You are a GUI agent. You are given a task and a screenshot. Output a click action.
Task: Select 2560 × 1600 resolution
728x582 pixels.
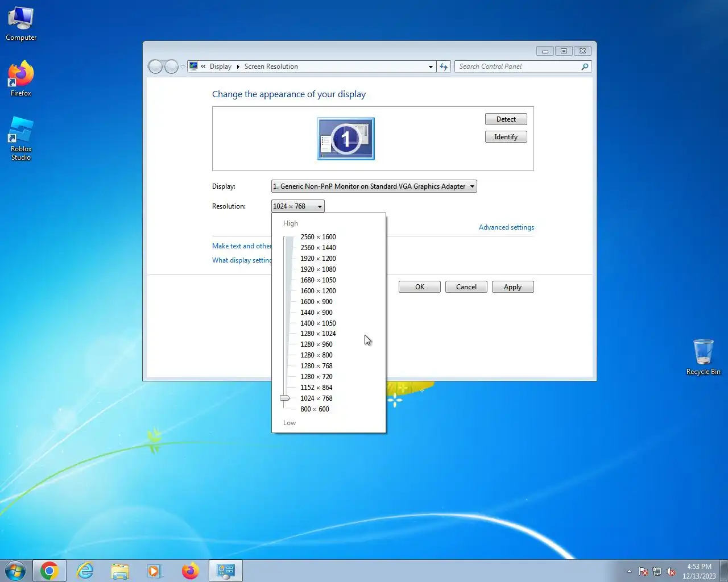(318, 237)
